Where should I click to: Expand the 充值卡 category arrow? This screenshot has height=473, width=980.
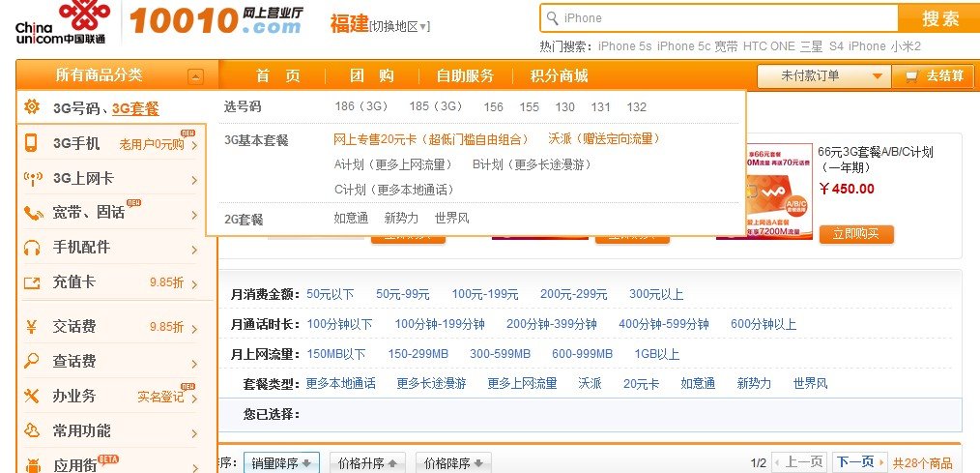(x=194, y=284)
